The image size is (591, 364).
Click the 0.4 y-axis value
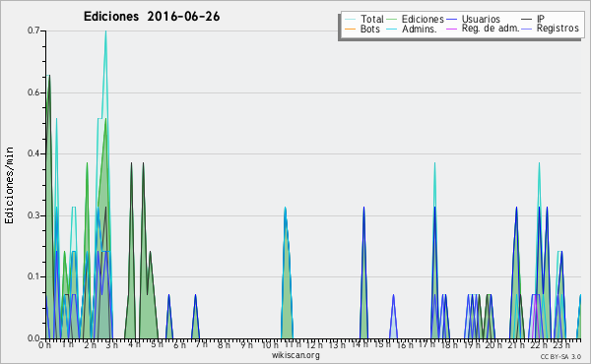33,153
